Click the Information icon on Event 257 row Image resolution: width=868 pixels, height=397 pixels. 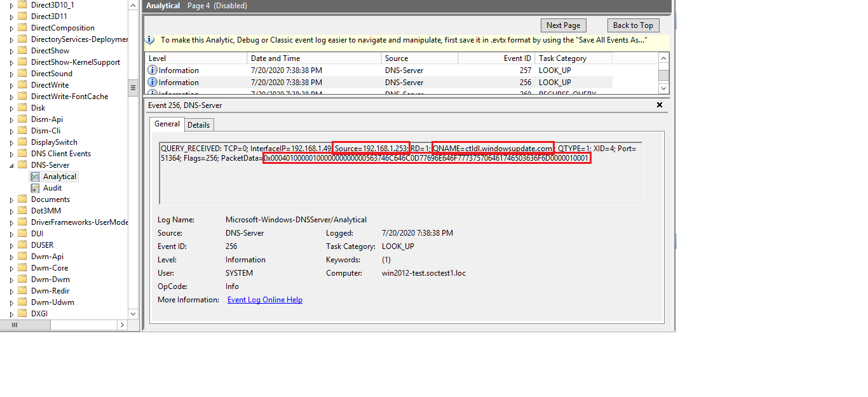149,70
